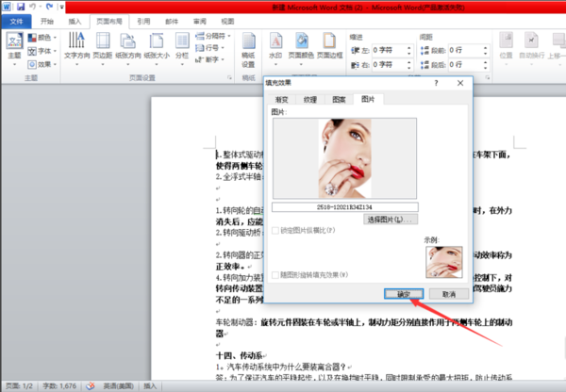This screenshot has width=566, height=392.
Task: Click the 取消 cancel button
Action: [x=449, y=294]
